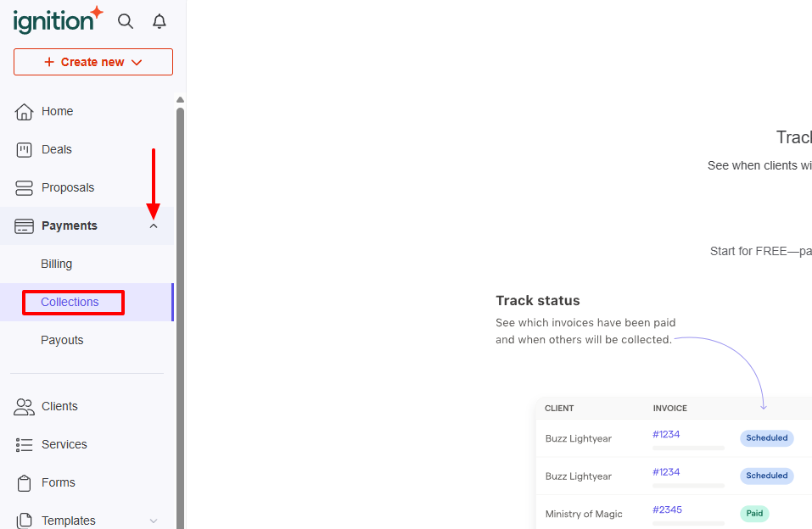Select the Home icon in the sidebar
812x529 pixels.
pyautogui.click(x=24, y=111)
